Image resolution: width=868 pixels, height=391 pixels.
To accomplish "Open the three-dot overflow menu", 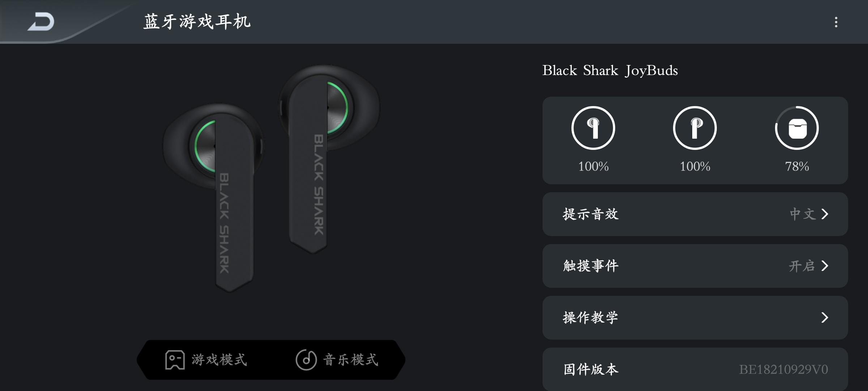I will pos(836,22).
